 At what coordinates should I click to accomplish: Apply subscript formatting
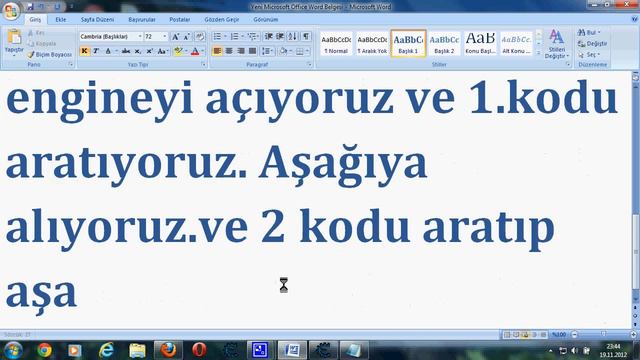click(138, 51)
